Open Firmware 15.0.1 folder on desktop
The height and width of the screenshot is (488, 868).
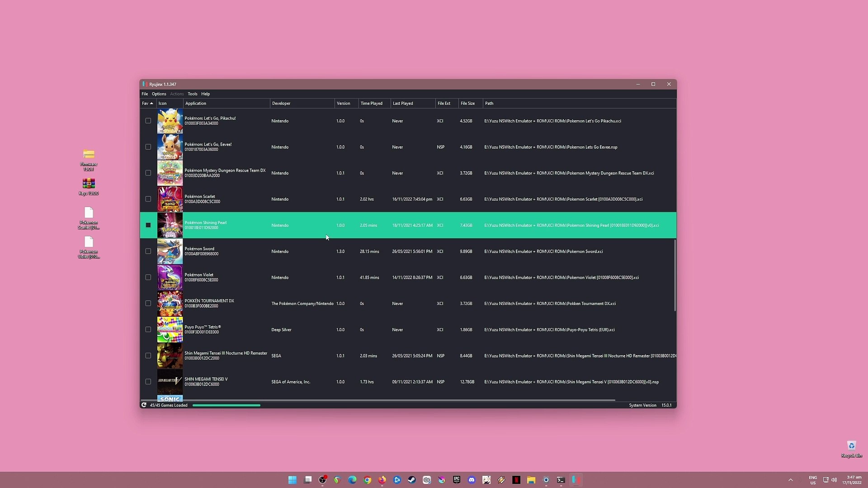pyautogui.click(x=89, y=155)
